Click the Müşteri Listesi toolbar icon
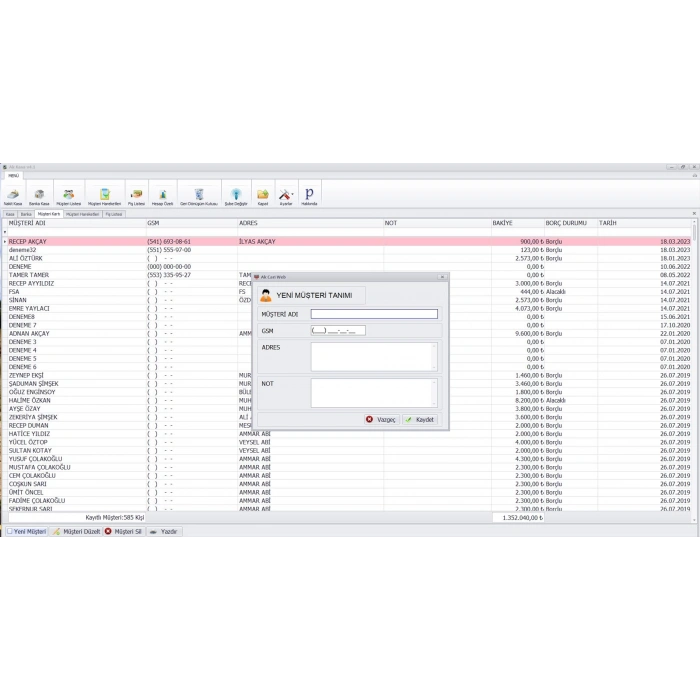Screen dimensions: 700x700 69,195
